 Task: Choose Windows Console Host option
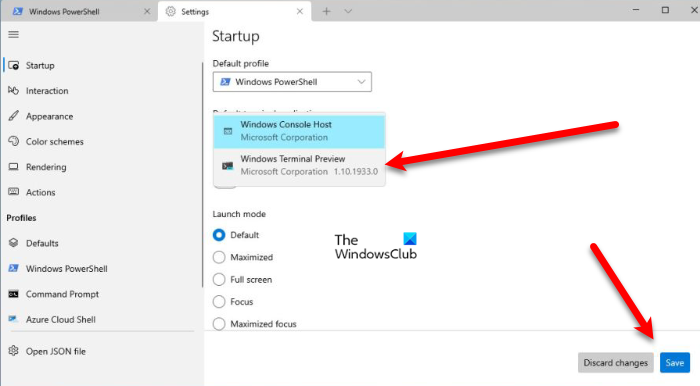[x=299, y=131]
